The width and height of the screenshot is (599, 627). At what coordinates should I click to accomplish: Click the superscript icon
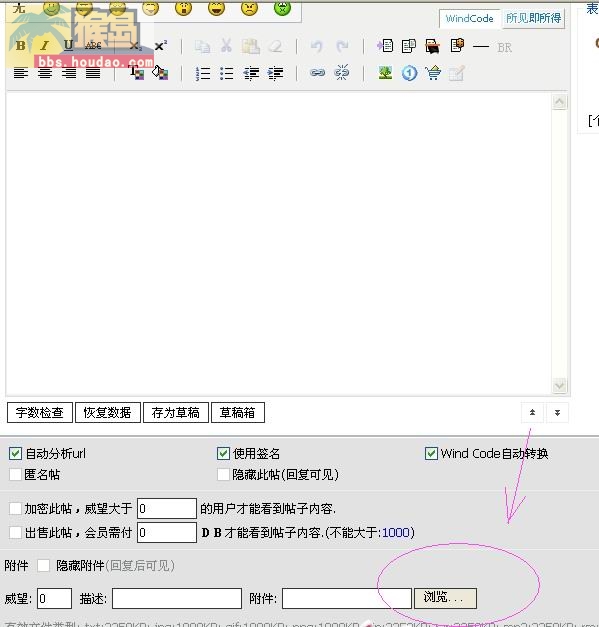point(161,46)
